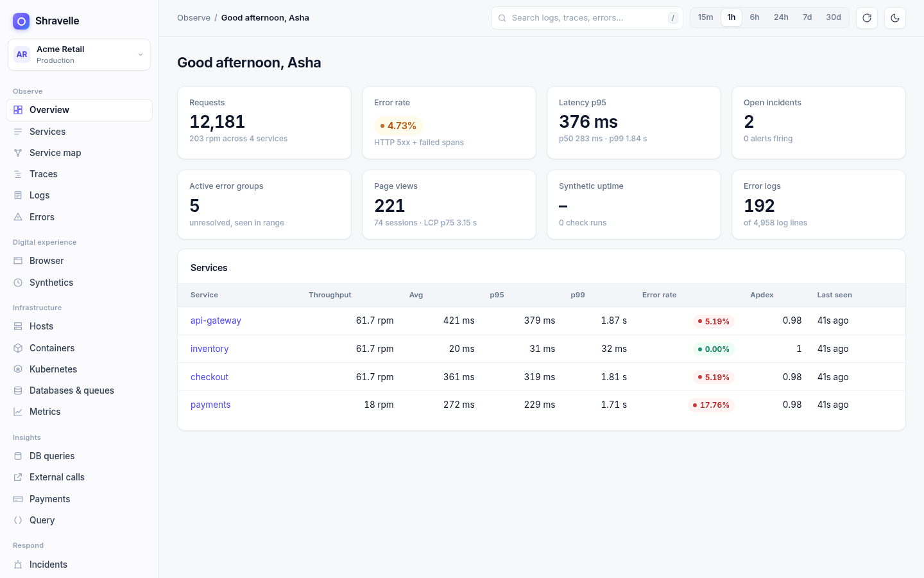The width and height of the screenshot is (924, 578).
Task: Open Kubernetes hexagon icon
Action: pos(18,369)
